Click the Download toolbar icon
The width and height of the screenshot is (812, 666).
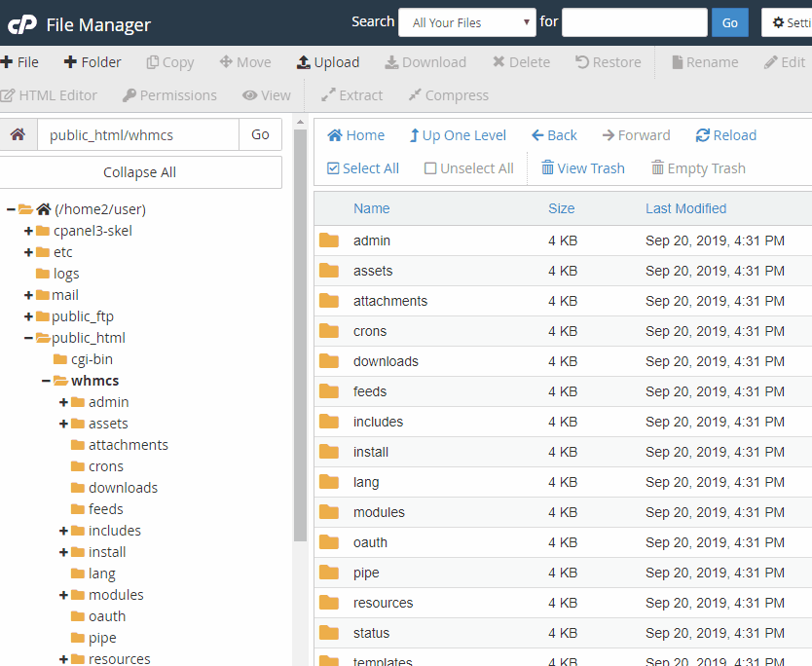(391, 62)
